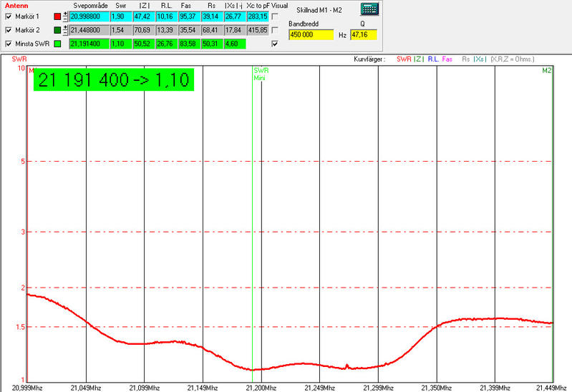Screen dimensions: 572x392
Task: Click the green |Z| curve color label
Action: (418, 59)
